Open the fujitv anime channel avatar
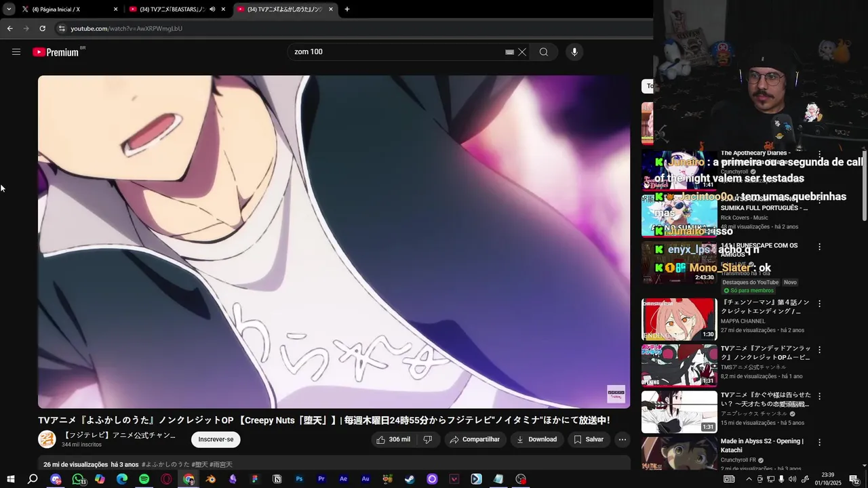The height and width of the screenshot is (488, 868). tap(47, 439)
